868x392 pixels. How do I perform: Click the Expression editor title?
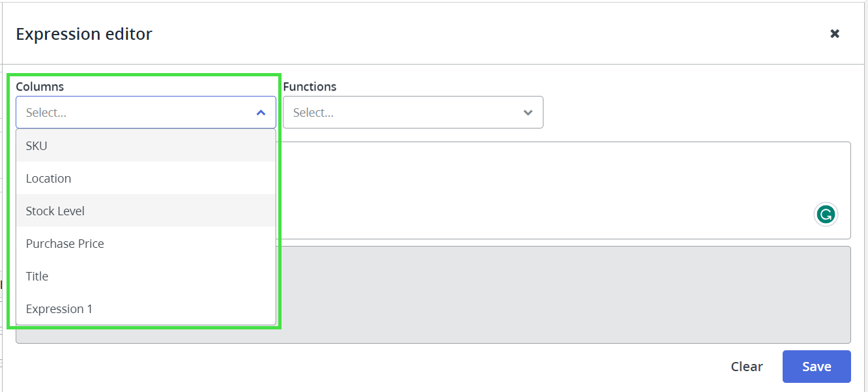(x=84, y=34)
